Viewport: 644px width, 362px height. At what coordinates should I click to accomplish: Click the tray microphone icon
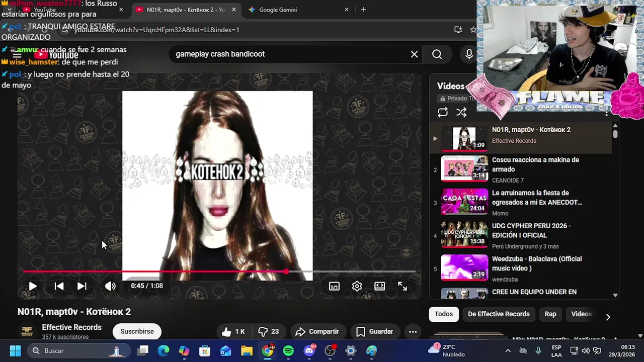coord(538,351)
